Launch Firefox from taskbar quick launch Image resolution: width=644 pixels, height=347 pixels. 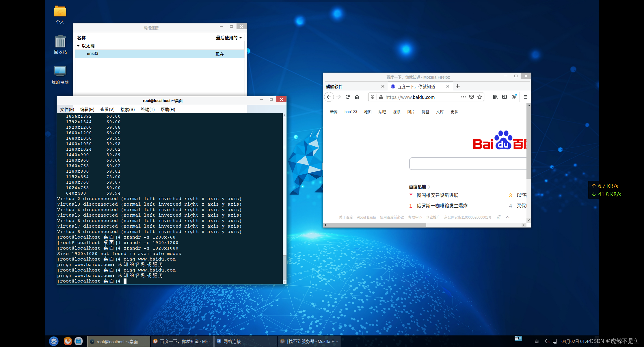click(68, 341)
